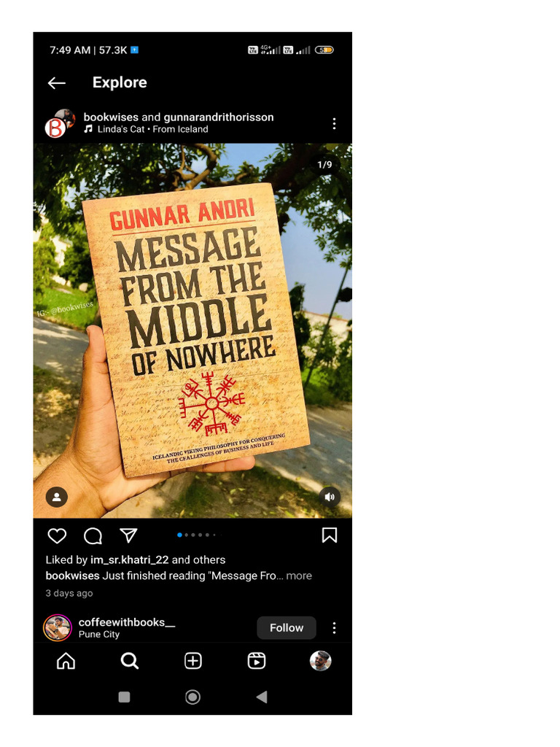Open Home tab in bottom navigation

tap(66, 661)
